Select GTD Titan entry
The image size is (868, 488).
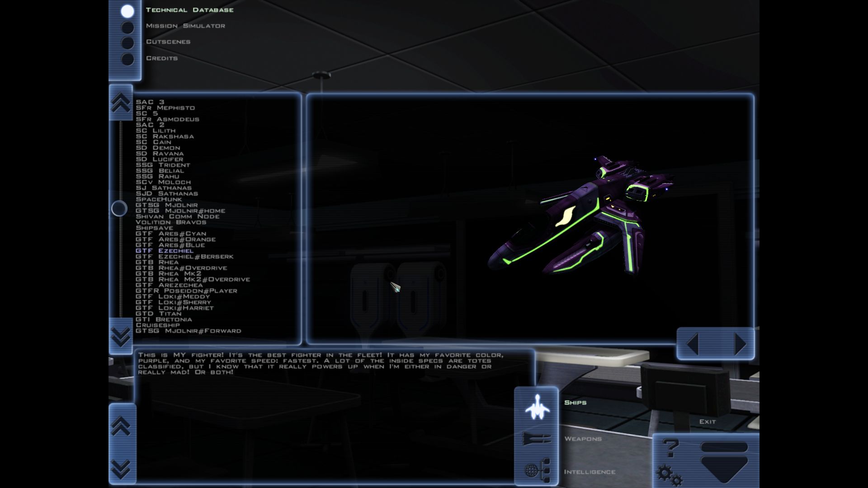click(x=158, y=314)
